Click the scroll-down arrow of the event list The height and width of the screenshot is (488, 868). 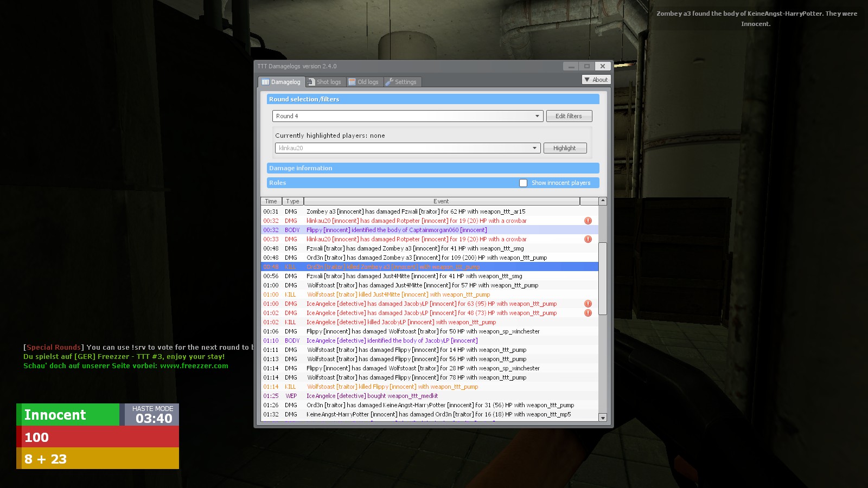pos(602,418)
